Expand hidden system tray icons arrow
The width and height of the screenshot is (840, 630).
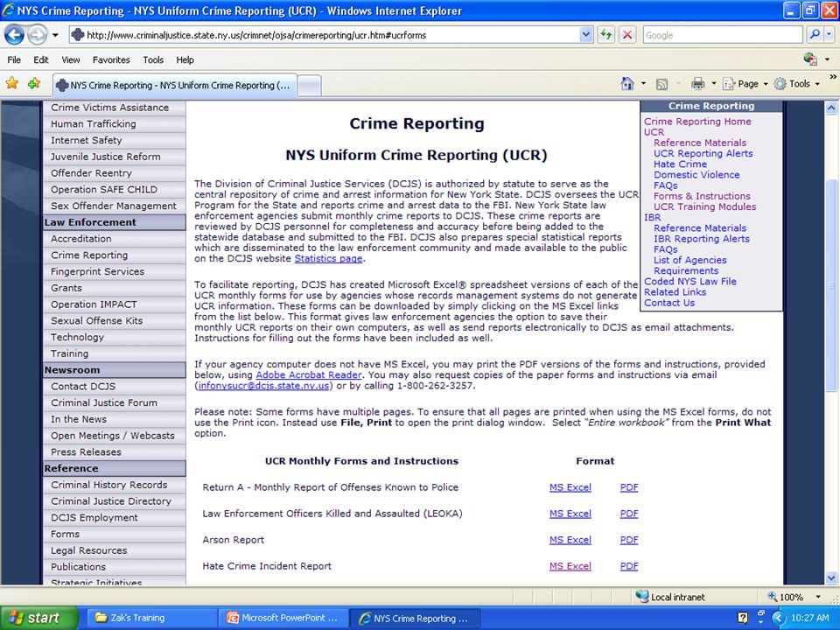point(779,619)
